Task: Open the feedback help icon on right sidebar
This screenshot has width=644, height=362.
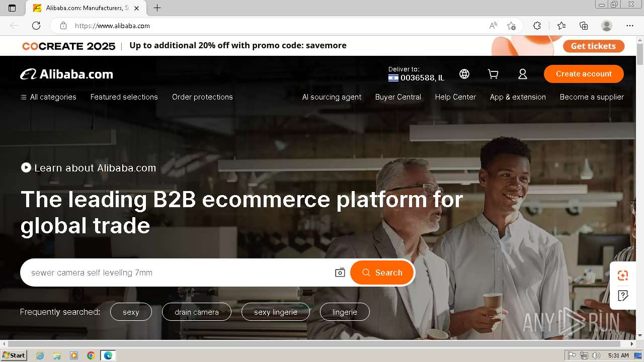Action: [x=623, y=296]
